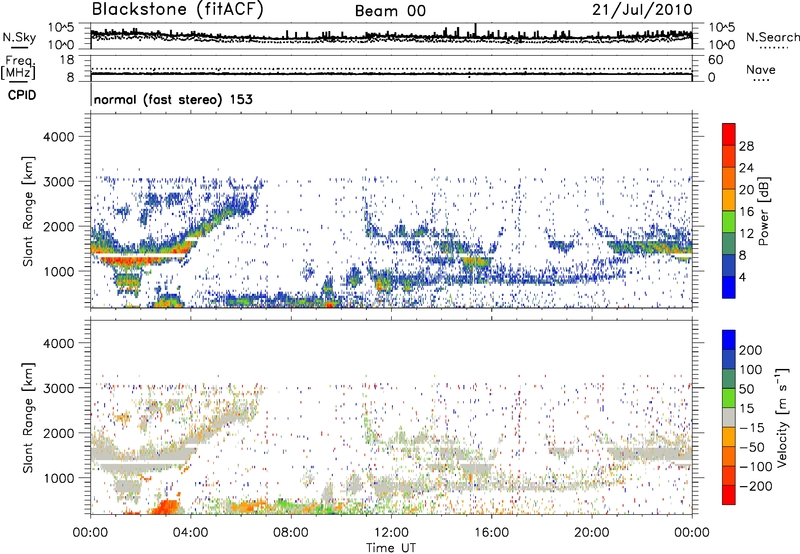This screenshot has height=554, width=800.
Task: Click the 'Time UT' axis title
Action: (391, 548)
